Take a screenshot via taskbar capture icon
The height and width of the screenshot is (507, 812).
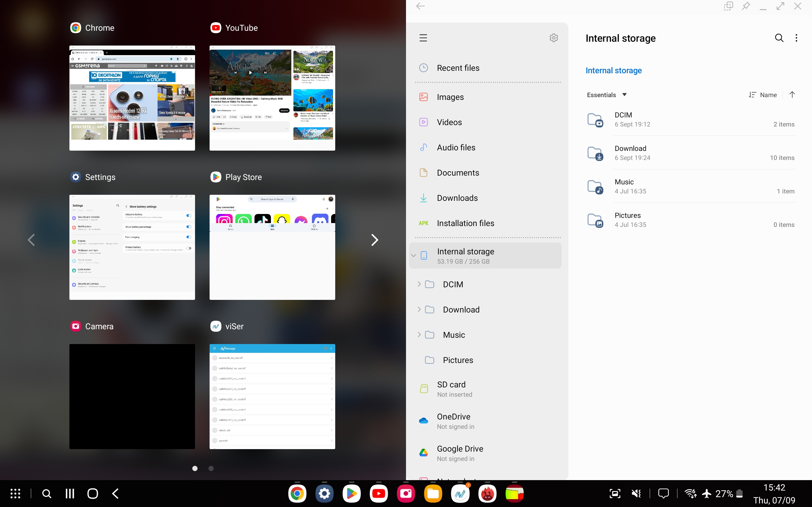coord(615,494)
